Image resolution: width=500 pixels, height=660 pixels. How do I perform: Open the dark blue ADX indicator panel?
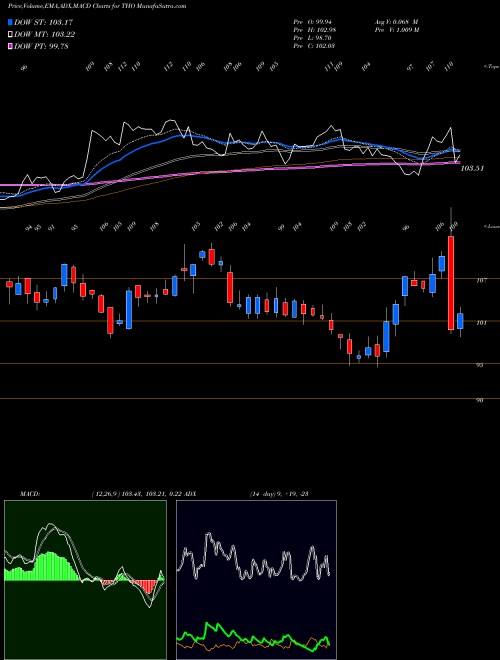tap(256, 580)
